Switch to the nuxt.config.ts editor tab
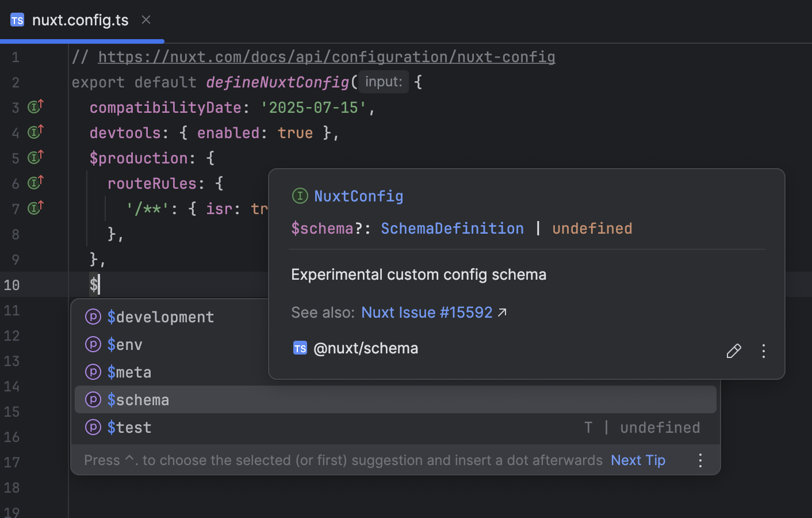 81,20
